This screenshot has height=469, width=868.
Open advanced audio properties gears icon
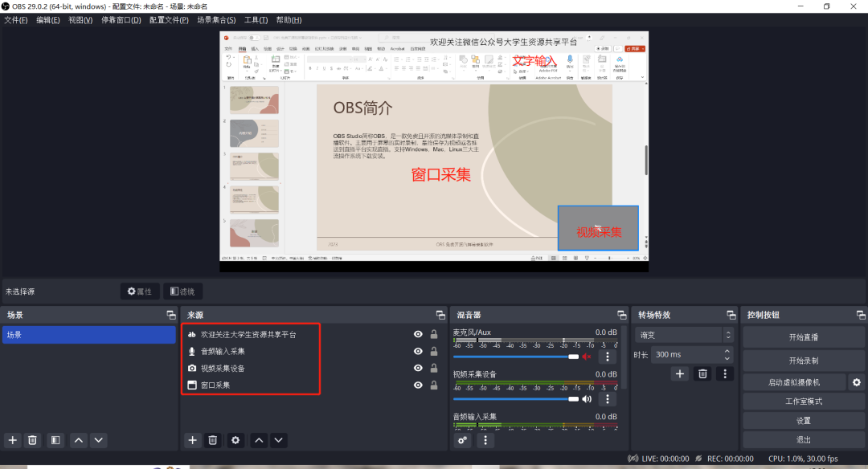coord(462,440)
